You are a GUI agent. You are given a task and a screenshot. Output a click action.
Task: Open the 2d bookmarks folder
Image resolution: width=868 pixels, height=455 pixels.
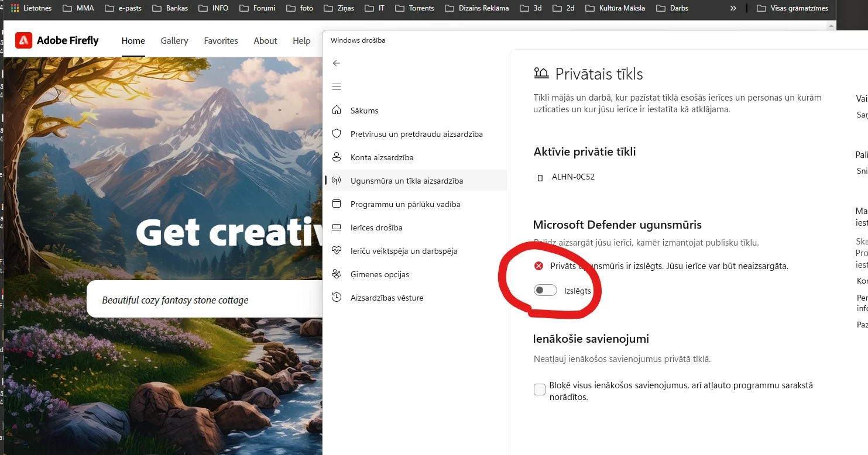563,8
